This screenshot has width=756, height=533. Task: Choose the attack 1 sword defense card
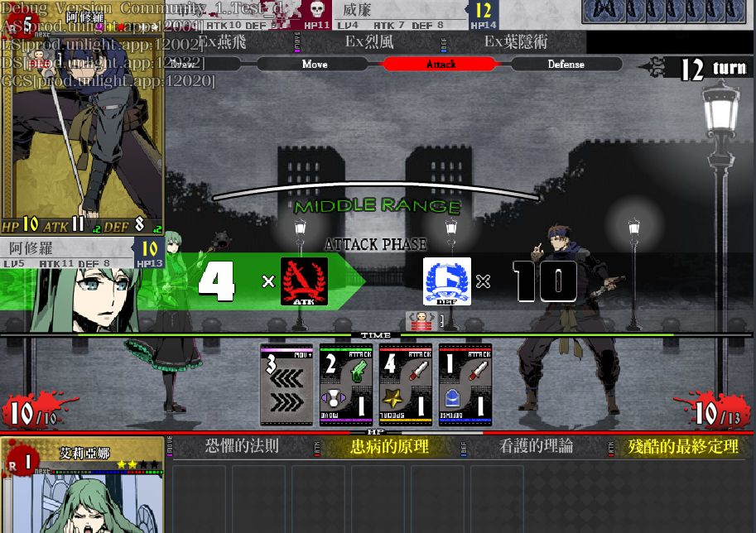pyautogui.click(x=465, y=385)
